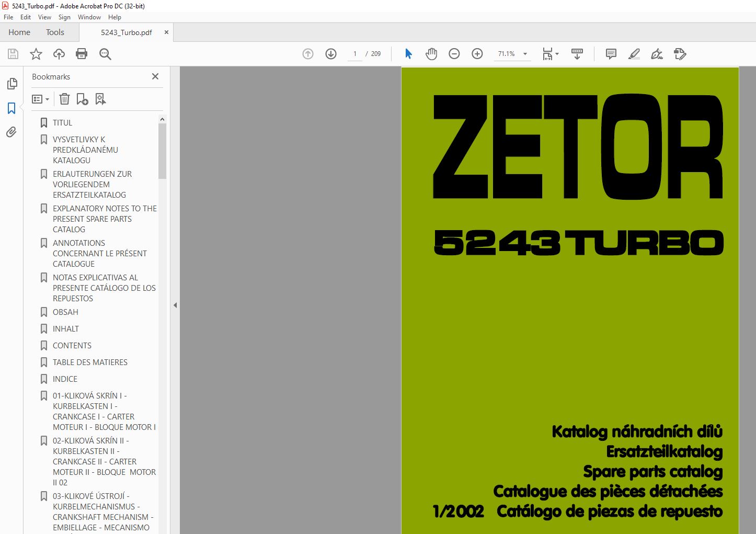Toggle the scrolling mode keyboard icon

[577, 54]
